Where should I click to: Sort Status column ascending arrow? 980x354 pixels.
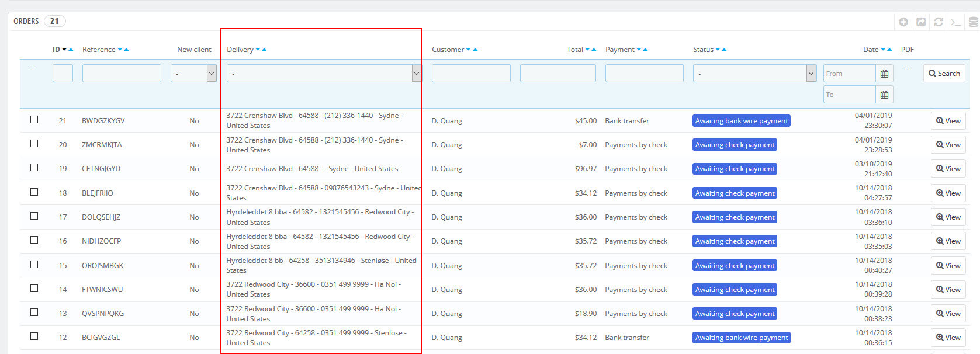pyautogui.click(x=724, y=50)
